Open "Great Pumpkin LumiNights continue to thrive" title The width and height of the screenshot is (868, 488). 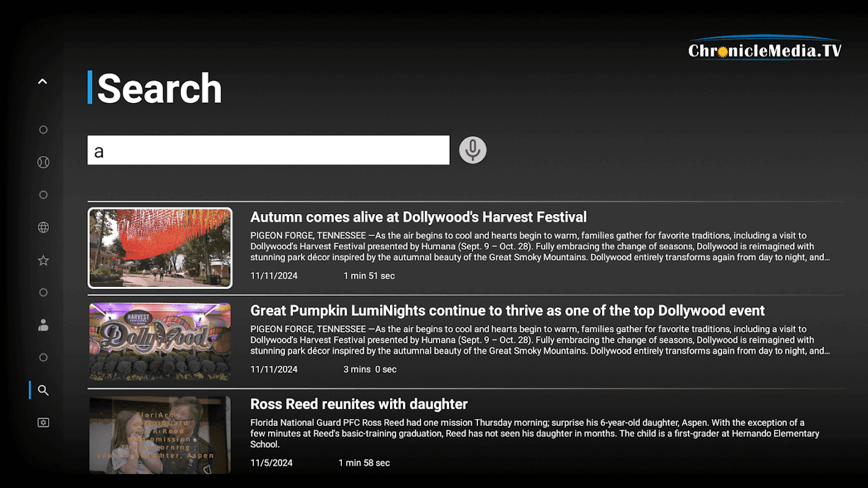508,310
